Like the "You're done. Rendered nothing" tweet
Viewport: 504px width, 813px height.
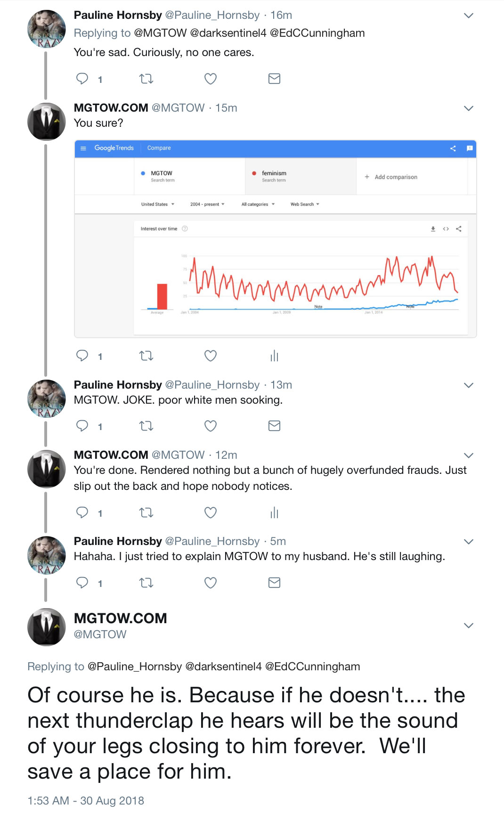(211, 512)
